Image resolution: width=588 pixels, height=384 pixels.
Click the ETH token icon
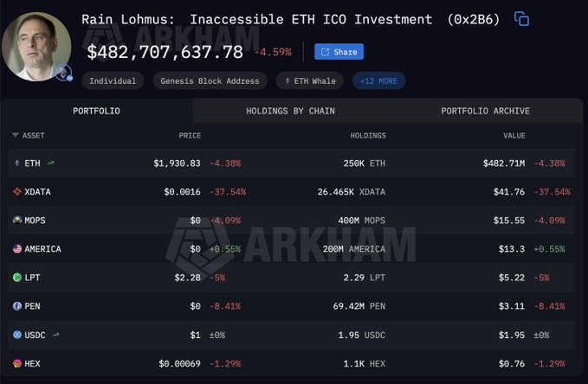[16, 163]
